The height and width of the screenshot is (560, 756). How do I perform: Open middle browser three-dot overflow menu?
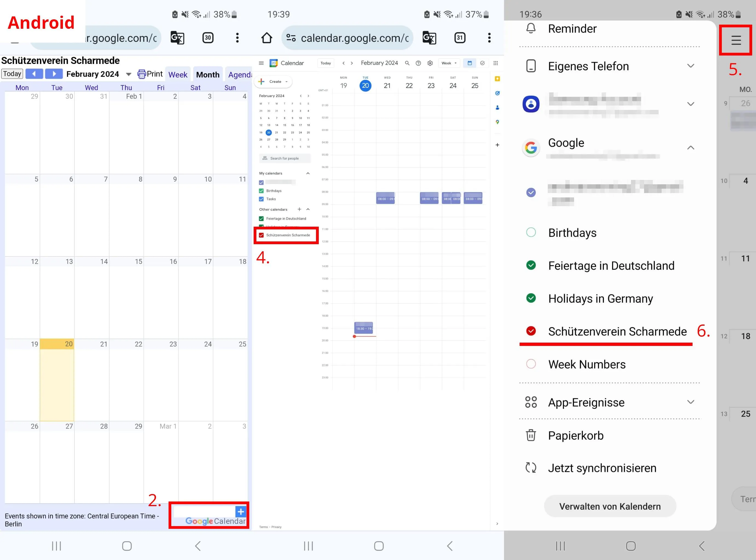pos(489,38)
